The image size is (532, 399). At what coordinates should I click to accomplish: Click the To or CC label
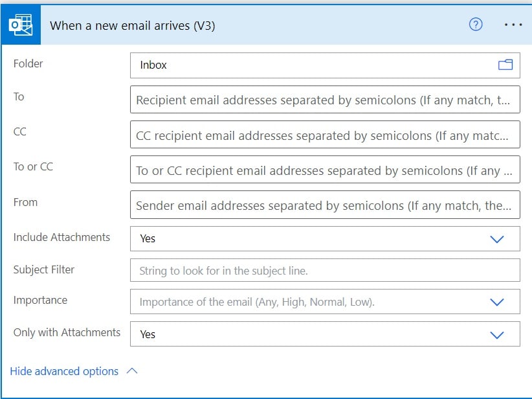click(x=33, y=166)
